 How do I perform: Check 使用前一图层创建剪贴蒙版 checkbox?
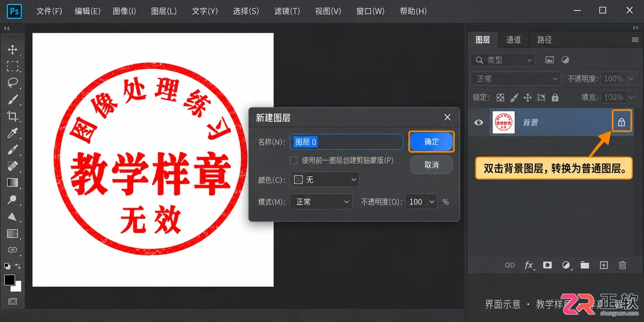click(x=294, y=160)
